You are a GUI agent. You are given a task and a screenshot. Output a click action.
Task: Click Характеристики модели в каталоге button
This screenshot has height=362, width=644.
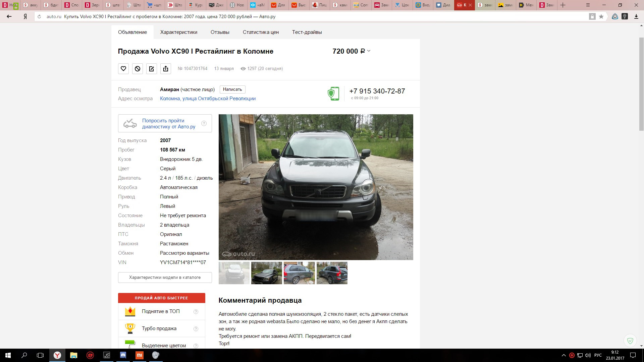pos(165,278)
